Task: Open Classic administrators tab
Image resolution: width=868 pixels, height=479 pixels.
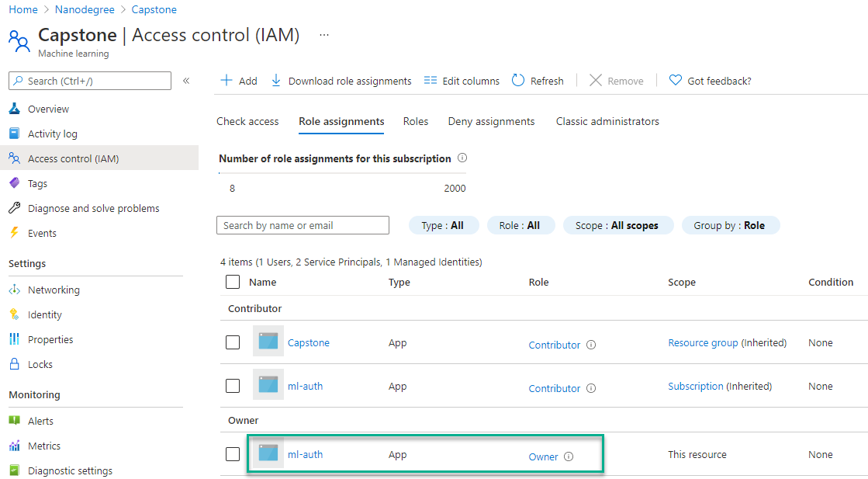Action: click(608, 121)
